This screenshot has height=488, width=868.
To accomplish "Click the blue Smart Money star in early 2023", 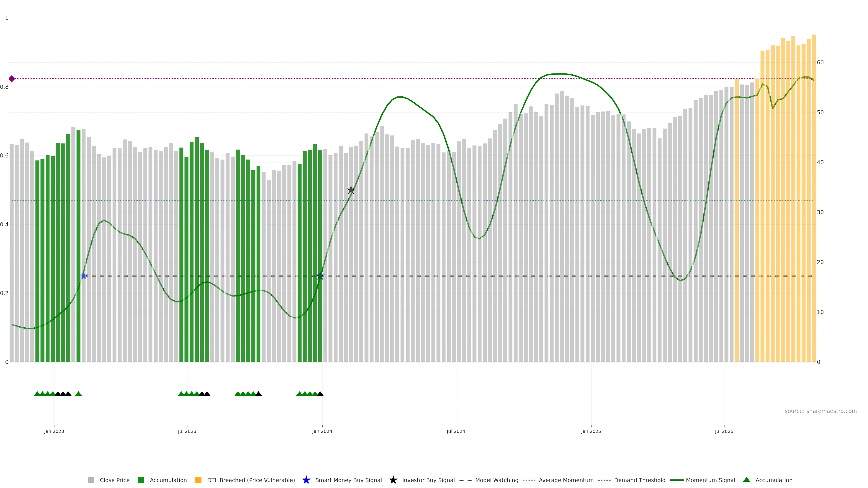I will point(84,276).
